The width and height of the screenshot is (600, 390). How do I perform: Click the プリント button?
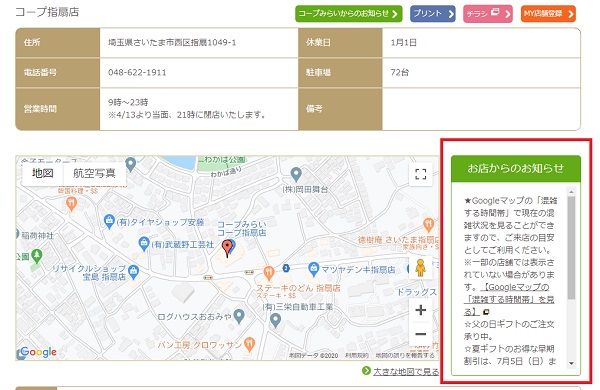[433, 14]
